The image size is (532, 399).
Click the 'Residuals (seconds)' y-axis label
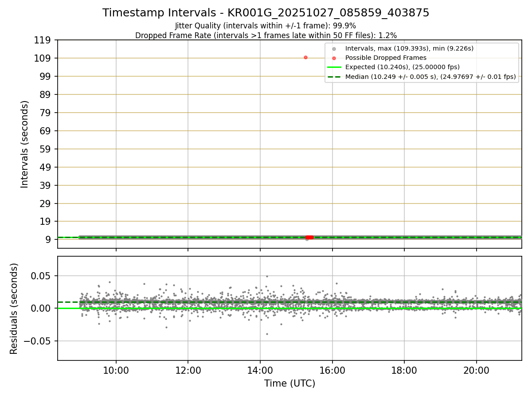click(x=14, y=308)
